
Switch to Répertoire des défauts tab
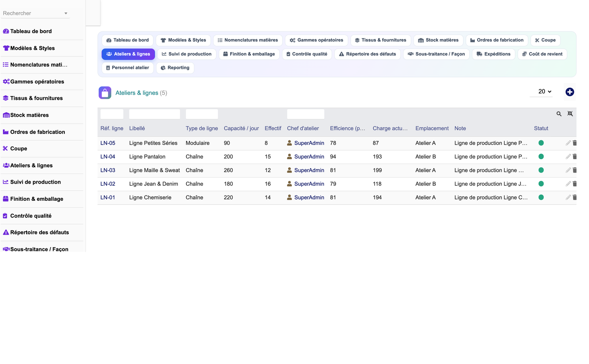[367, 54]
